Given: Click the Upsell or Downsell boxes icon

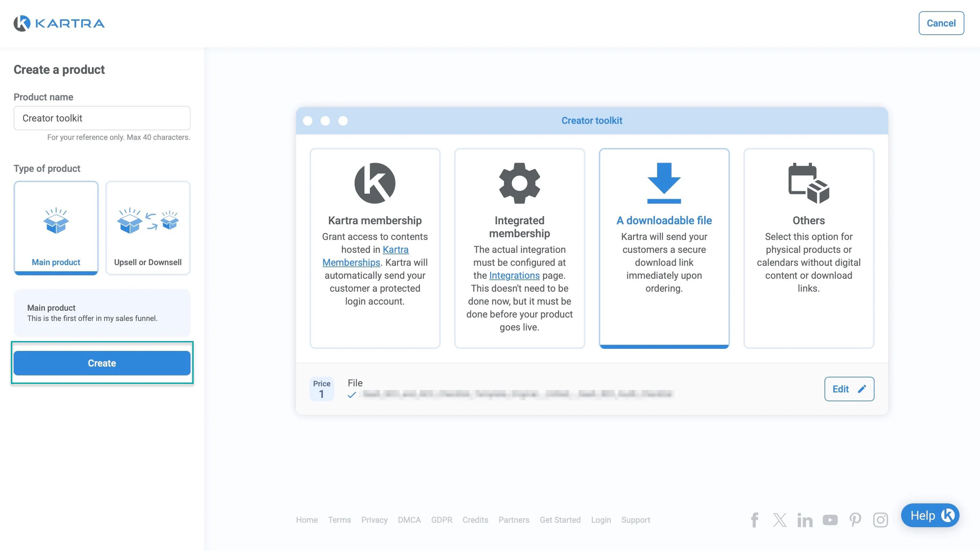Looking at the screenshot, I should click(148, 221).
